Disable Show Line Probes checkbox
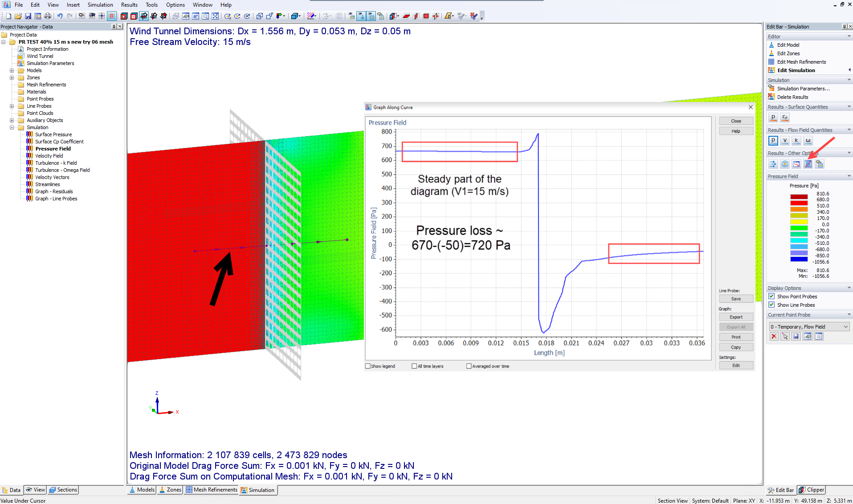The image size is (853, 504). pyautogui.click(x=771, y=305)
